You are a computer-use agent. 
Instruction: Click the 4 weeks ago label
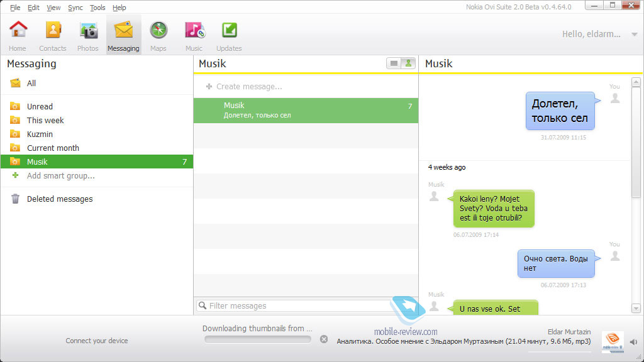click(x=447, y=167)
